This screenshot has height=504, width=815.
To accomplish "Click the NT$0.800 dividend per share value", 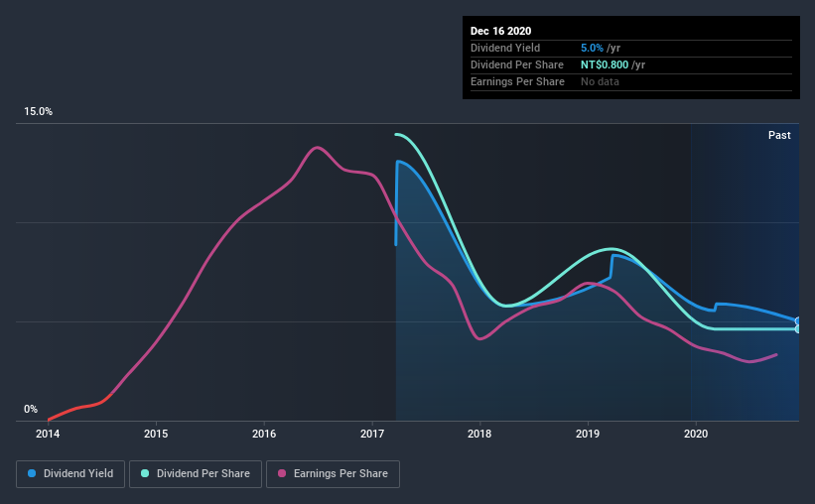I will (x=605, y=64).
